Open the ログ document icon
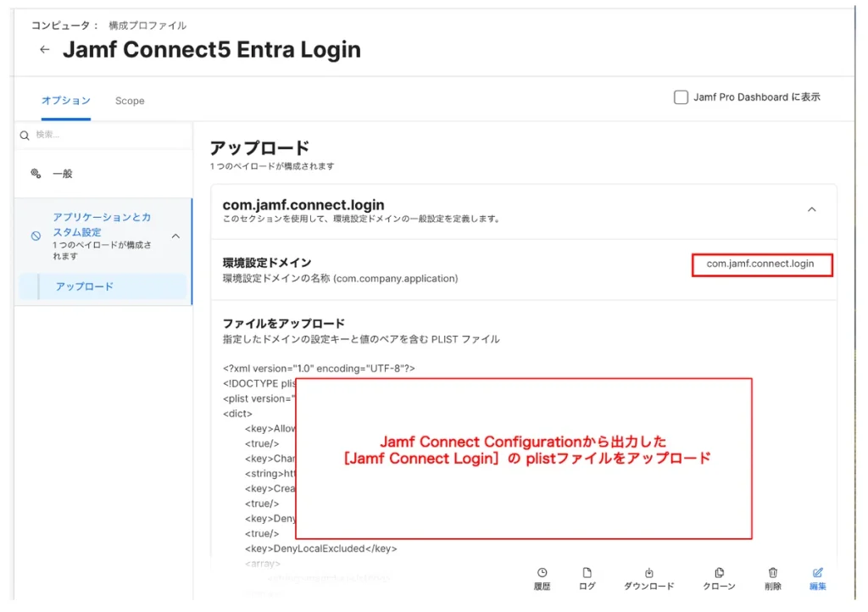 (587, 573)
